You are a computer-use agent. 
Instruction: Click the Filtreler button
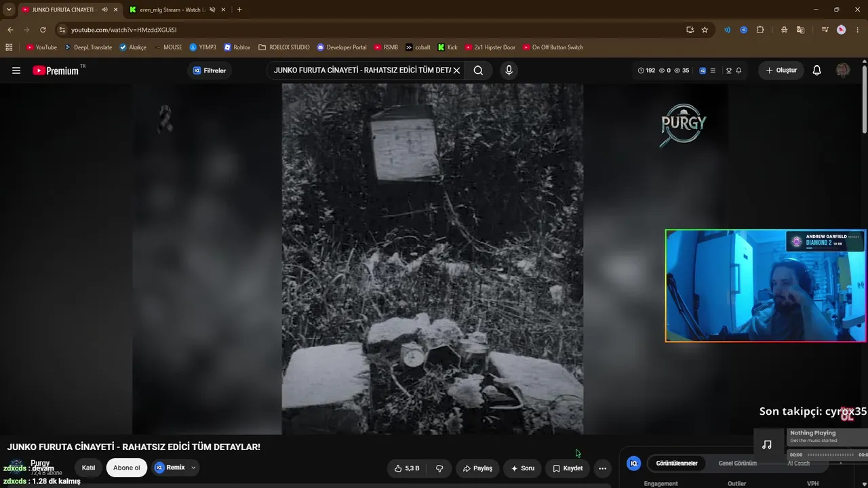(210, 70)
